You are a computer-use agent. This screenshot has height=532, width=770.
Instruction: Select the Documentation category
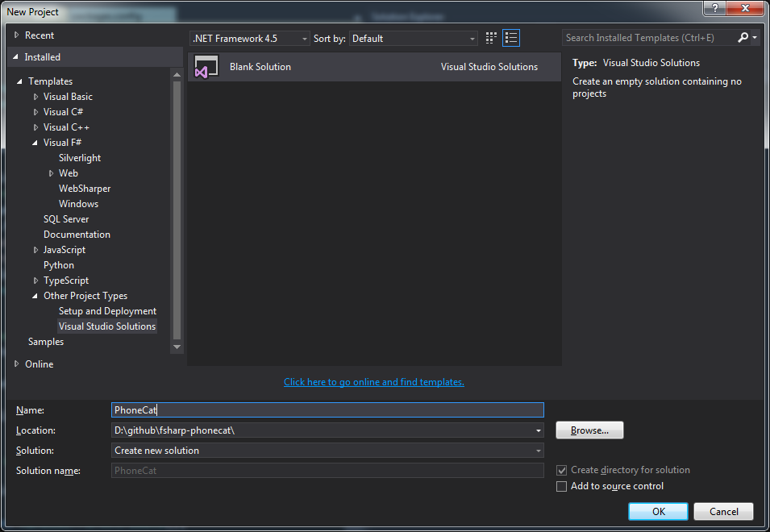click(77, 234)
